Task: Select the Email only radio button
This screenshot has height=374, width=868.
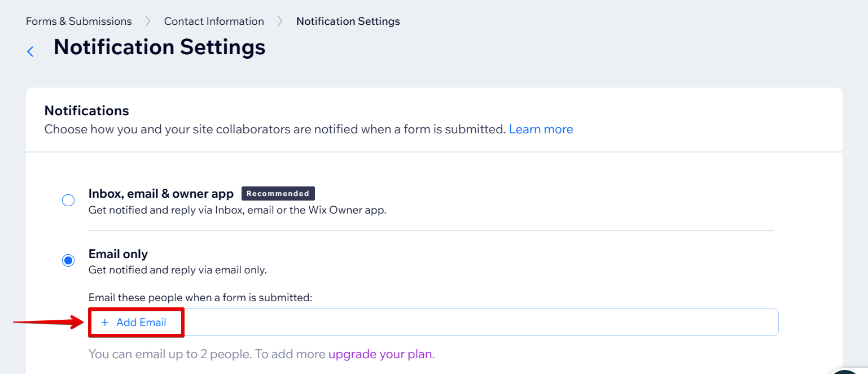Action: tap(68, 260)
